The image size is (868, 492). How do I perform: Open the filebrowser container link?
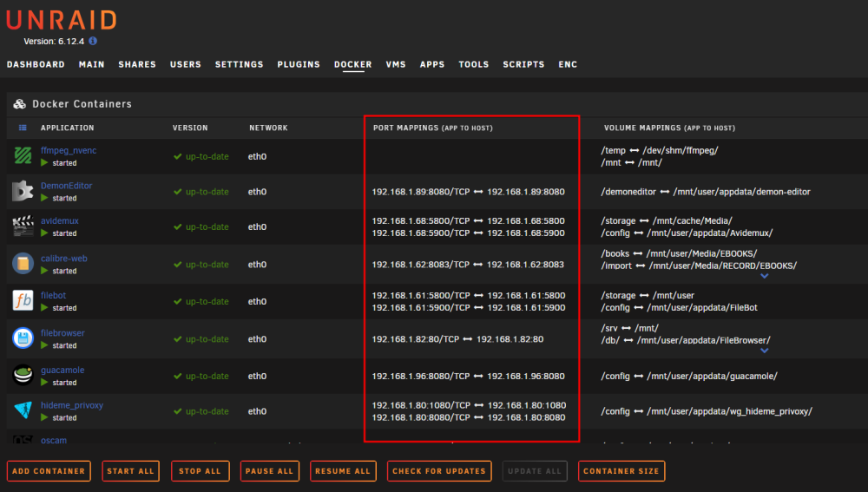pyautogui.click(x=62, y=333)
